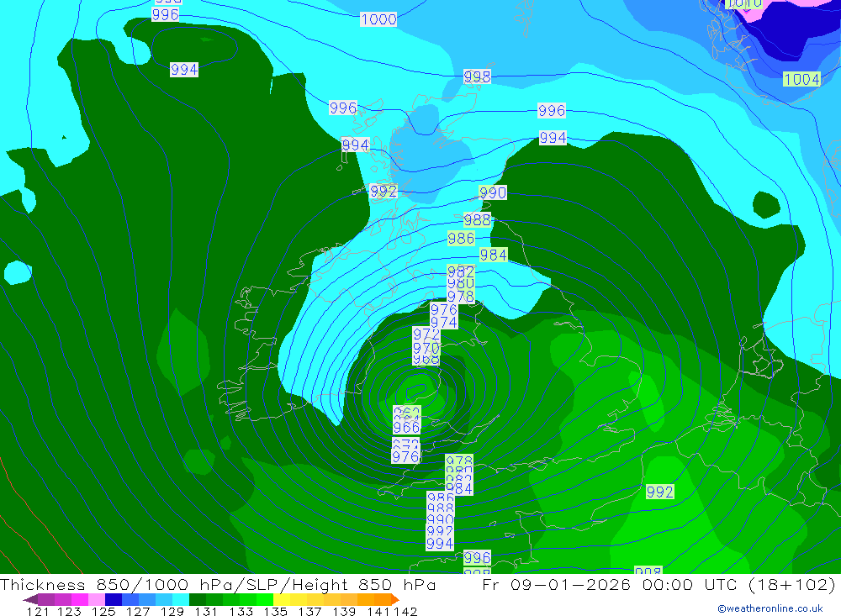This screenshot has height=616, width=841.
Task: Click the left arrow of the color legend
Action: coord(30,599)
